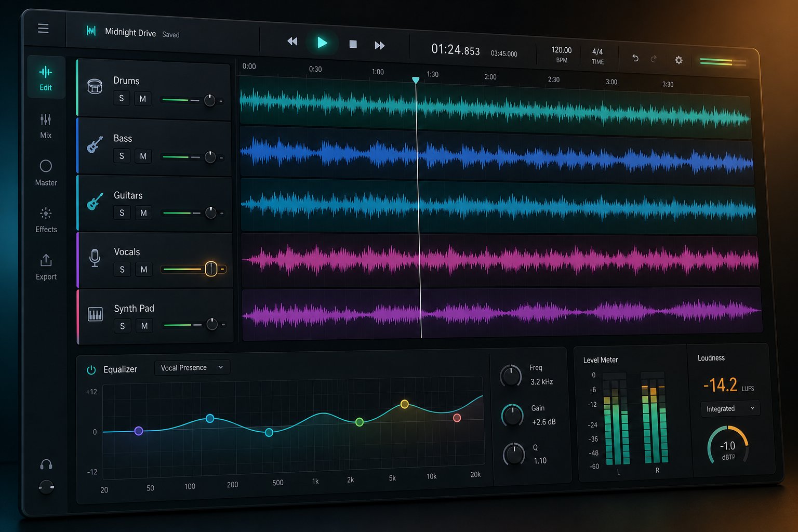
Task: Solo the Synth Pad track
Action: click(x=122, y=326)
